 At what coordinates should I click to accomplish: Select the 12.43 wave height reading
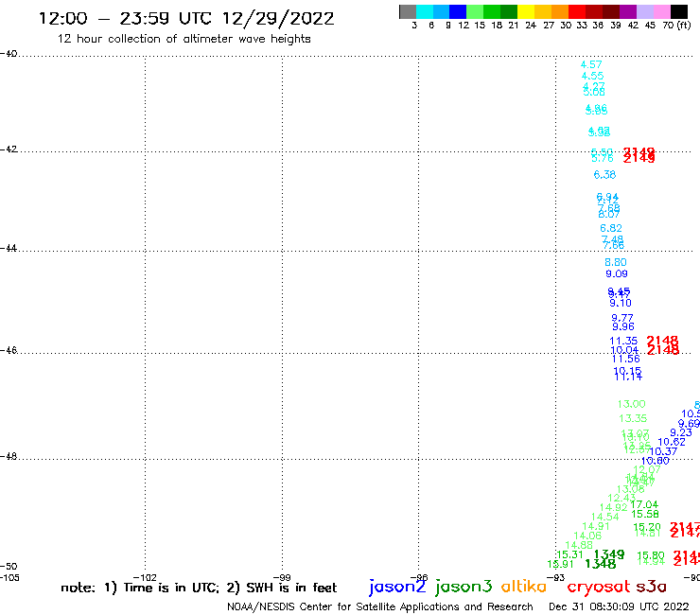(620, 498)
